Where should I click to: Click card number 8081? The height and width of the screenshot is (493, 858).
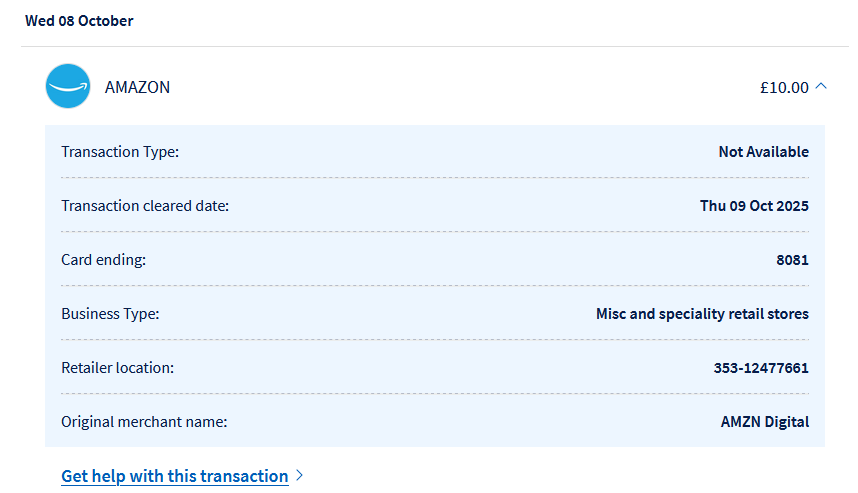792,260
